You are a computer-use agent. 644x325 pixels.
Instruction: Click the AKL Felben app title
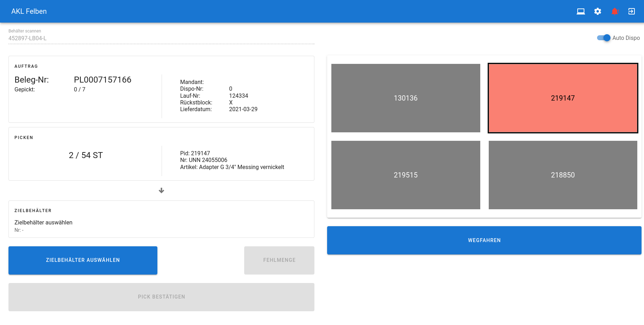[29, 11]
